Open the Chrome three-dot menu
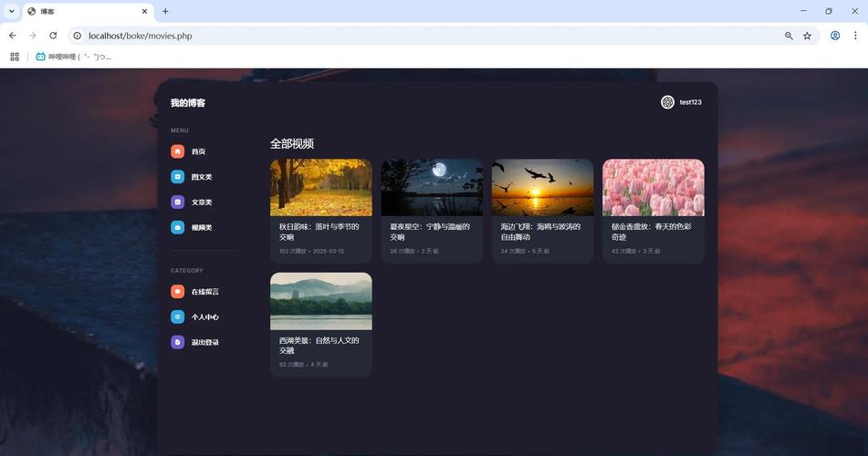Image resolution: width=868 pixels, height=456 pixels. 855,36
